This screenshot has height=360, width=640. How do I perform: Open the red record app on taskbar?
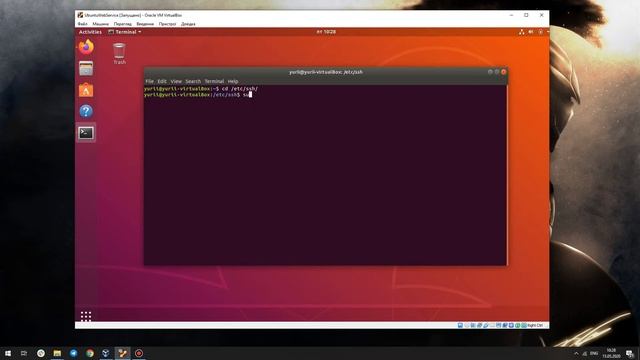pyautogui.click(x=139, y=353)
